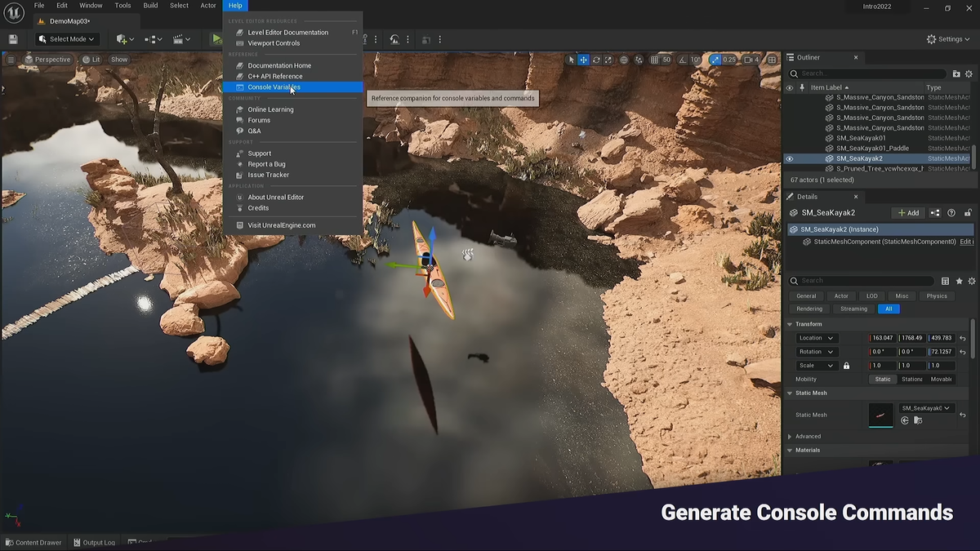The image size is (980, 551).
Task: Choose Viewport Controls in Help menu
Action: pos(292,43)
